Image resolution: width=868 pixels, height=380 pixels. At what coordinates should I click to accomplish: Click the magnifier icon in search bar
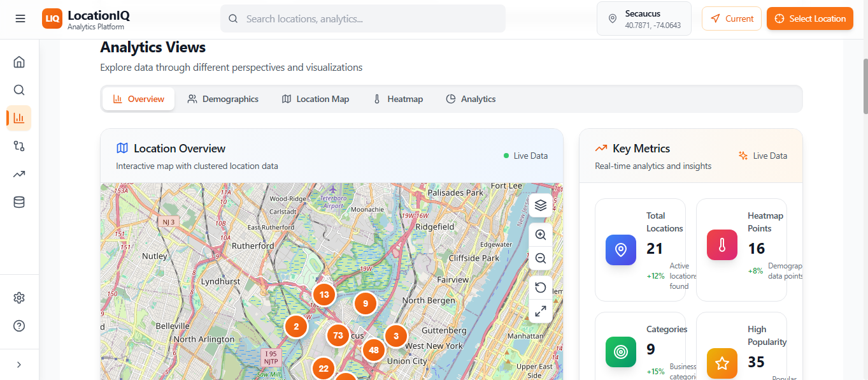(233, 19)
